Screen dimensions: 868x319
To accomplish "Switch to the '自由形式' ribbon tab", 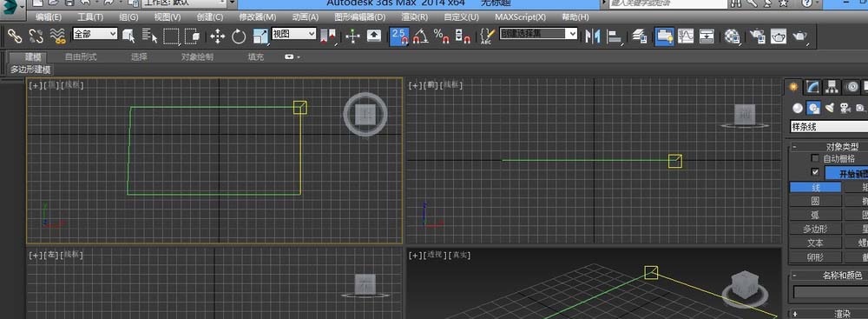I will pos(81,56).
